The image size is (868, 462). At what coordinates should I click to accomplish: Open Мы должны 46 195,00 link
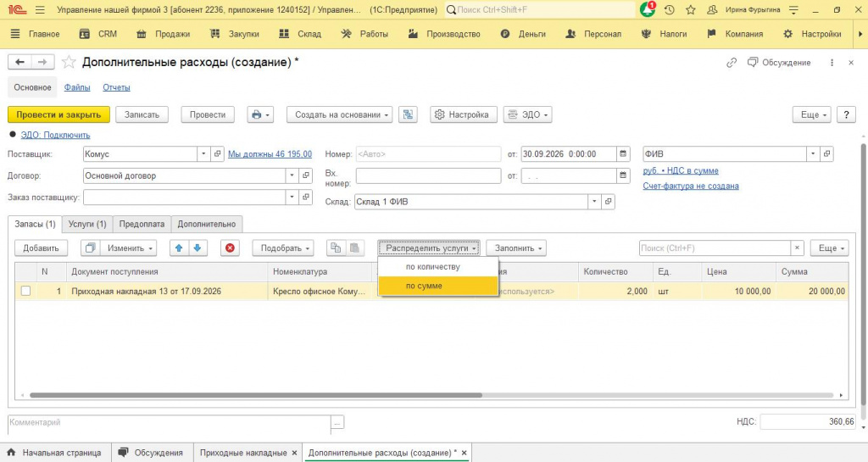pos(270,153)
